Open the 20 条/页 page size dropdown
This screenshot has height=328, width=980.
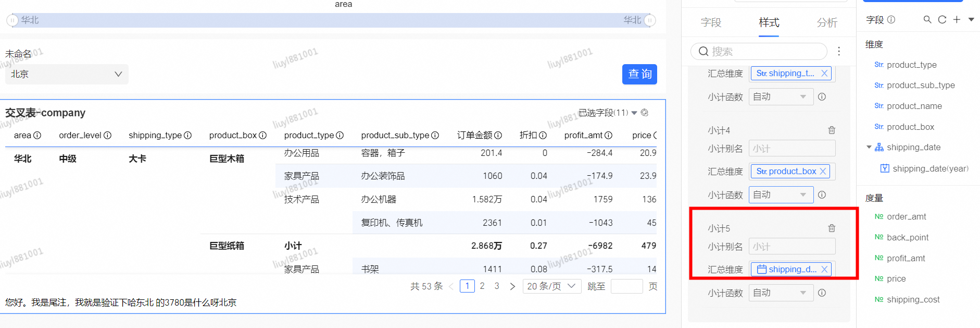point(551,286)
